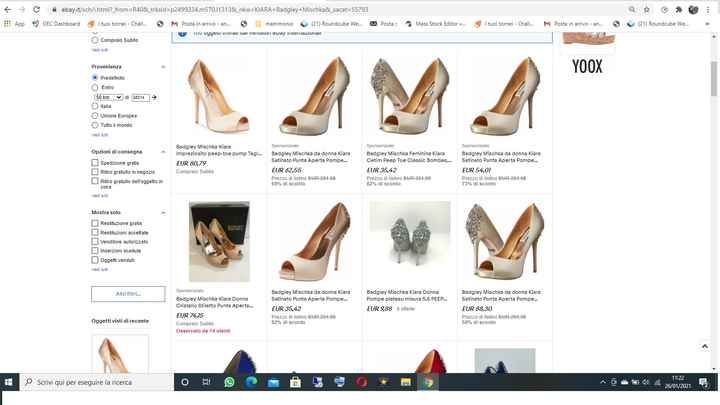Image resolution: width=720 pixels, height=405 pixels.
Task: Open the km distance dropdown
Action: coord(108,97)
